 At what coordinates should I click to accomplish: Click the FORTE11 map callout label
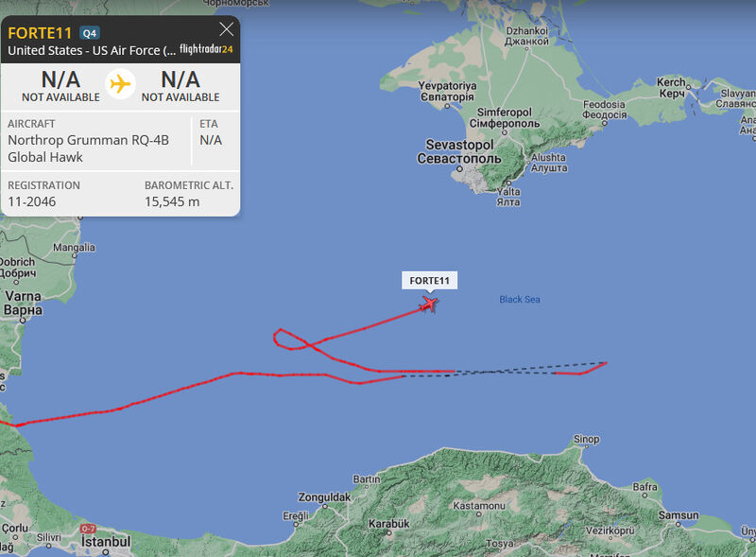429,281
